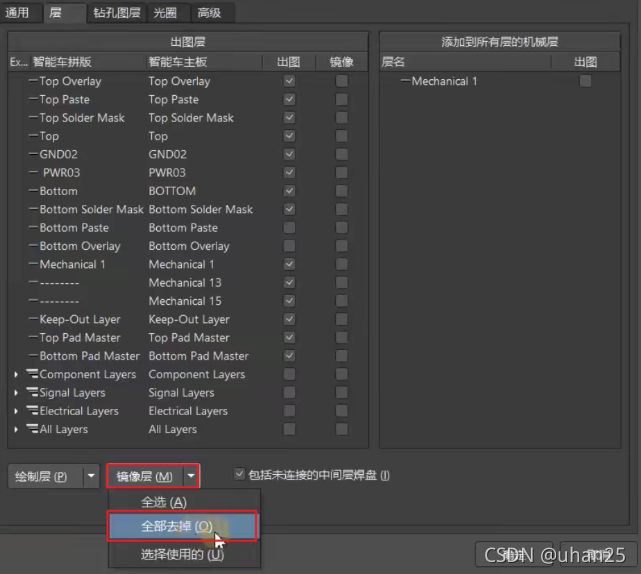641x574 pixels.
Task: Enable 镜像 for PWR03 layer
Action: [x=342, y=173]
